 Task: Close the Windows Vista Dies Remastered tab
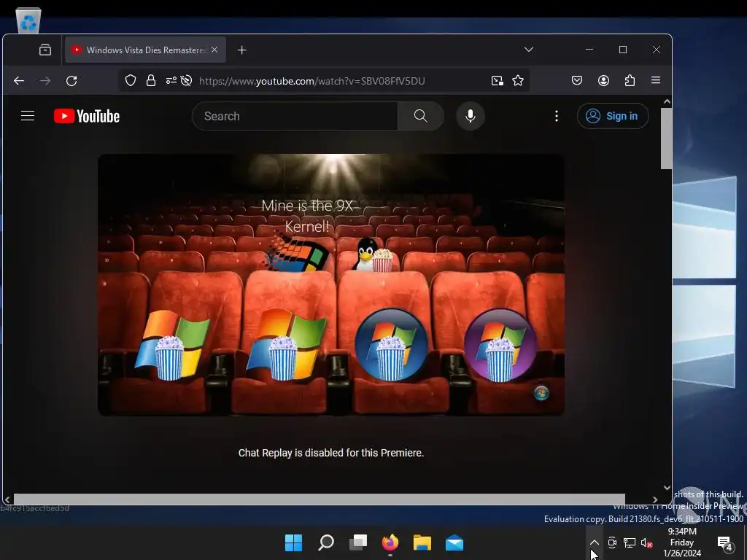click(x=214, y=50)
